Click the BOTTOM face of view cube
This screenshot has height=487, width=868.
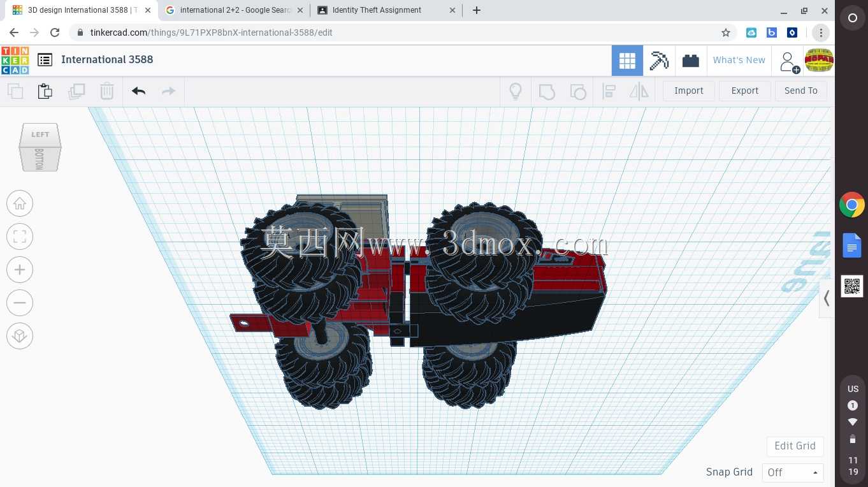tap(40, 159)
